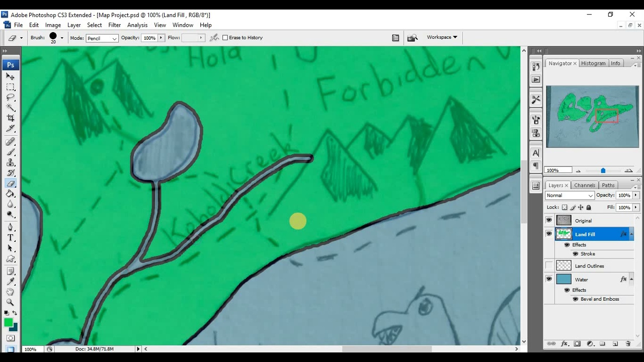Select the Paint Bucket tool

[x=10, y=194]
